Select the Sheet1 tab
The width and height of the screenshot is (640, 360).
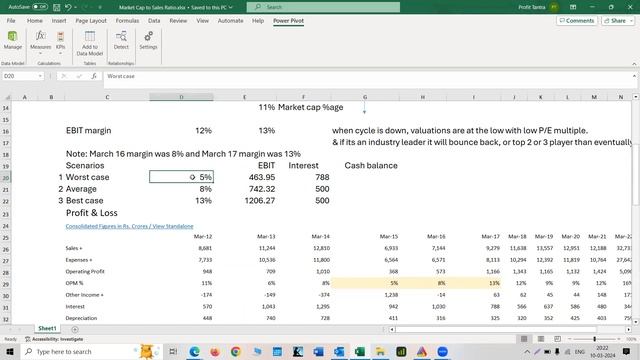(47, 328)
